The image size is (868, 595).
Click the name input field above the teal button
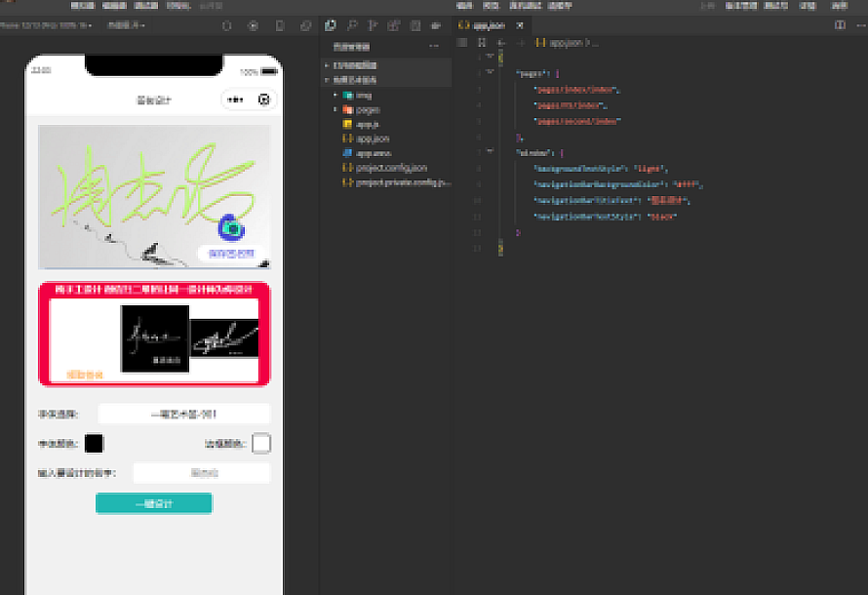(x=202, y=473)
